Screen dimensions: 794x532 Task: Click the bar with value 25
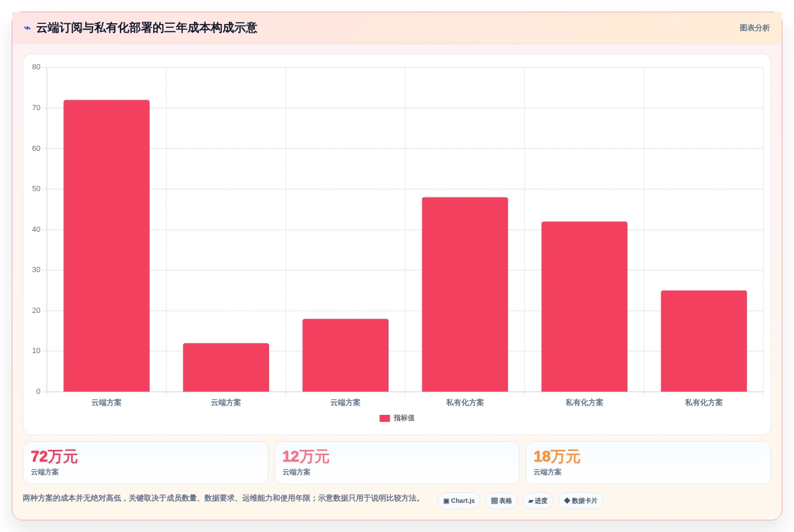[704, 341]
